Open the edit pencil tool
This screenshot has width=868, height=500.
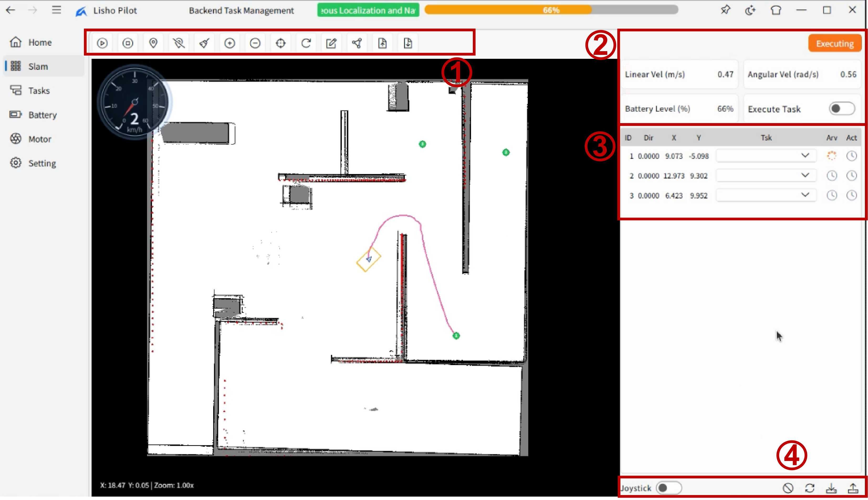pyautogui.click(x=331, y=43)
